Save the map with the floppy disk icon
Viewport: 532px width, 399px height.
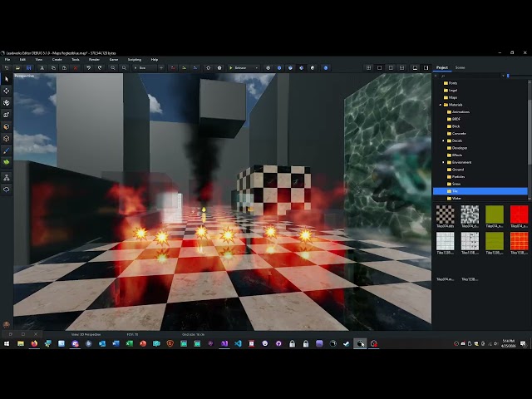click(29, 68)
